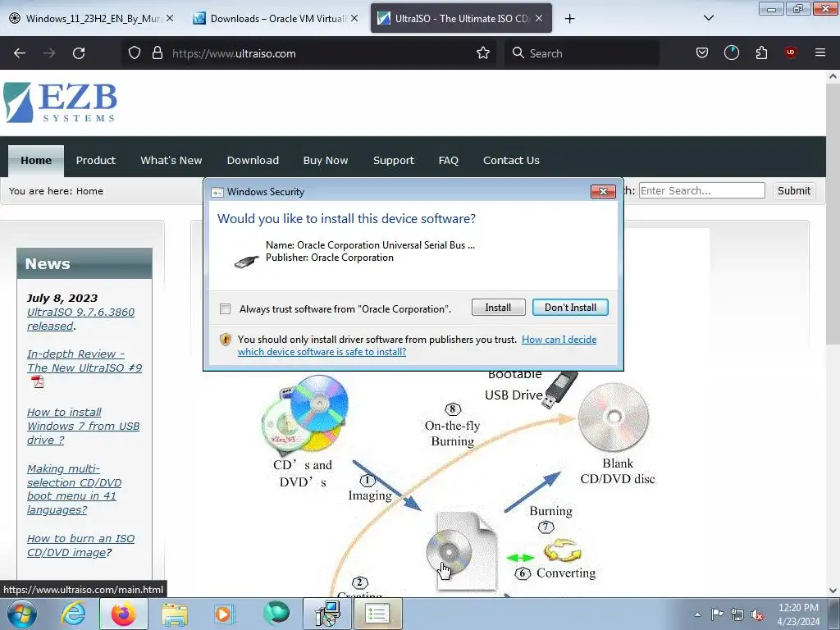
Task: Check Always trust software from Oracle Corporation
Action: click(226, 308)
